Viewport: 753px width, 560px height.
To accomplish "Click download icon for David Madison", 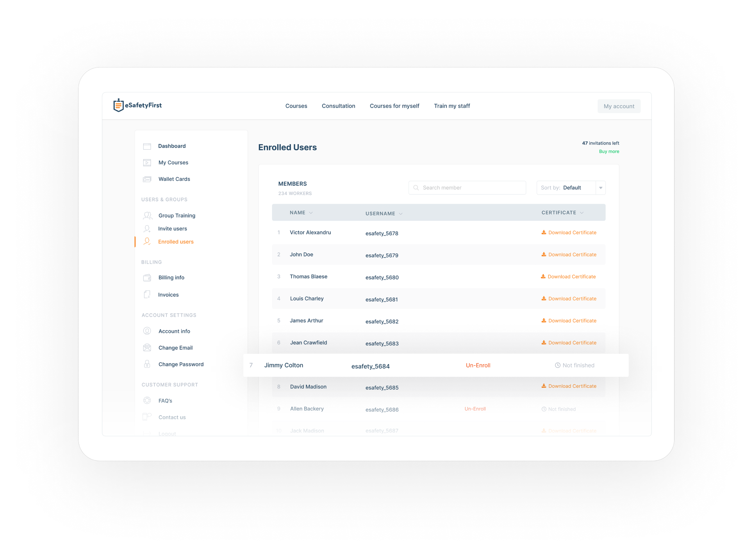I will [544, 386].
